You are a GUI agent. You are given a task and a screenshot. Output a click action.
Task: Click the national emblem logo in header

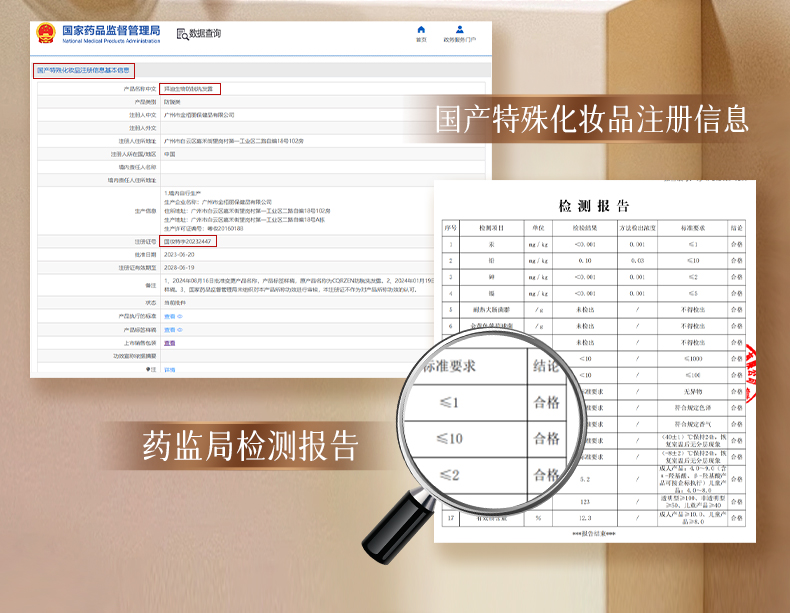pos(46,33)
